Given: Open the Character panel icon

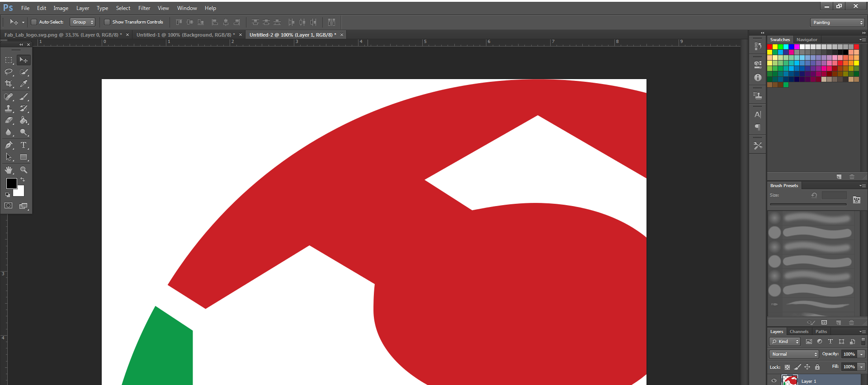Looking at the screenshot, I should 758,114.
